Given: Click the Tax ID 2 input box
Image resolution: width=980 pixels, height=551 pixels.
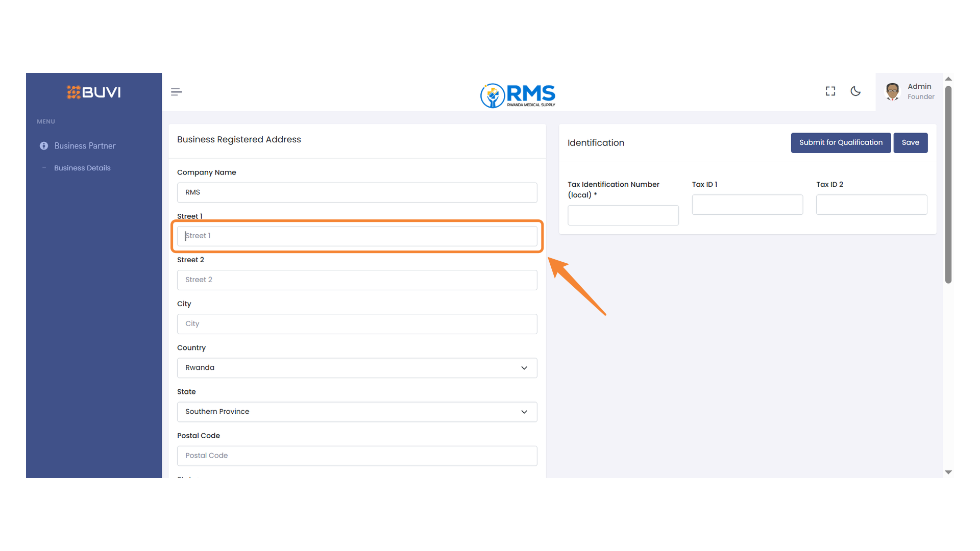Looking at the screenshot, I should point(871,205).
